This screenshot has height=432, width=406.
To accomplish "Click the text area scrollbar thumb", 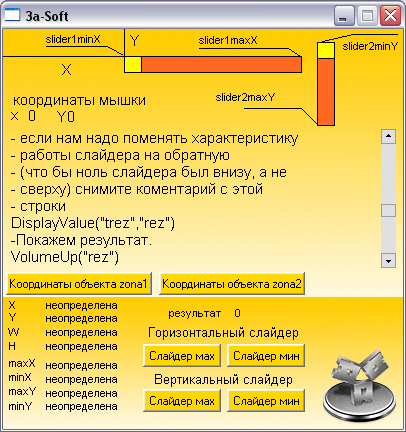I will (x=388, y=211).
